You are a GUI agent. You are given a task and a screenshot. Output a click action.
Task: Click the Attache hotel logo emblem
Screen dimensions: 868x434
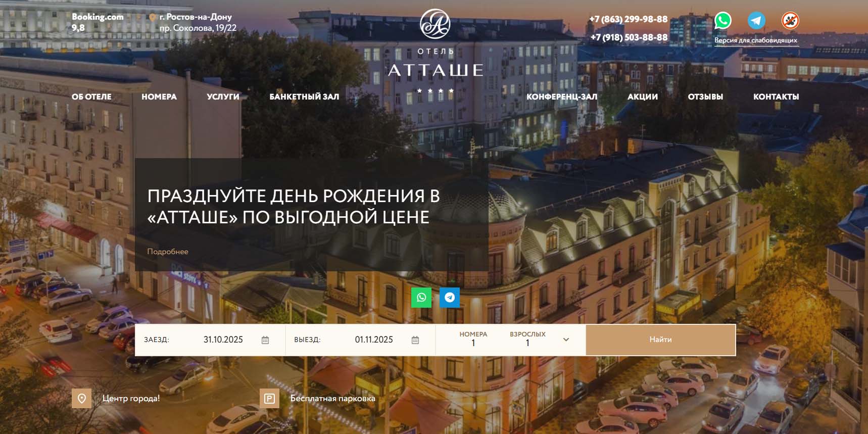[x=435, y=24]
